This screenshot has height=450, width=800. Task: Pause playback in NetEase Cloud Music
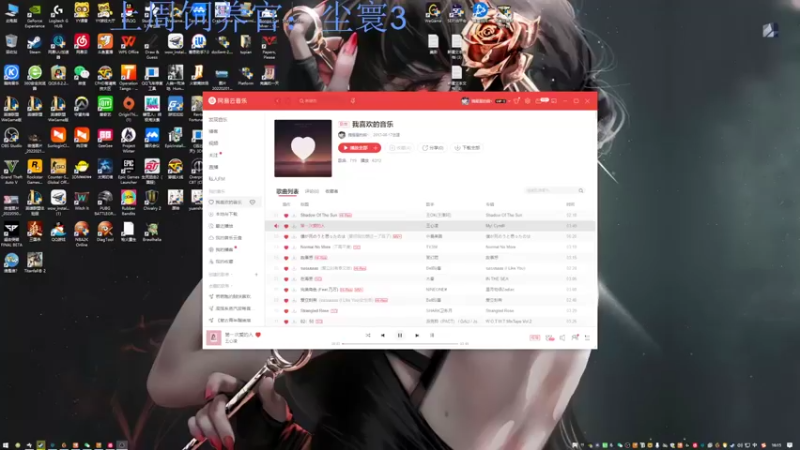coord(399,335)
